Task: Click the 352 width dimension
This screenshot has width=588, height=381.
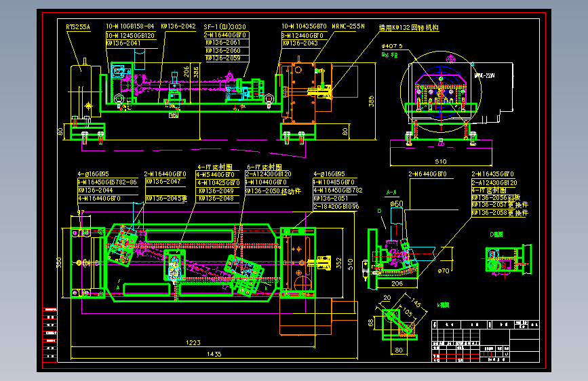Action: (339, 263)
